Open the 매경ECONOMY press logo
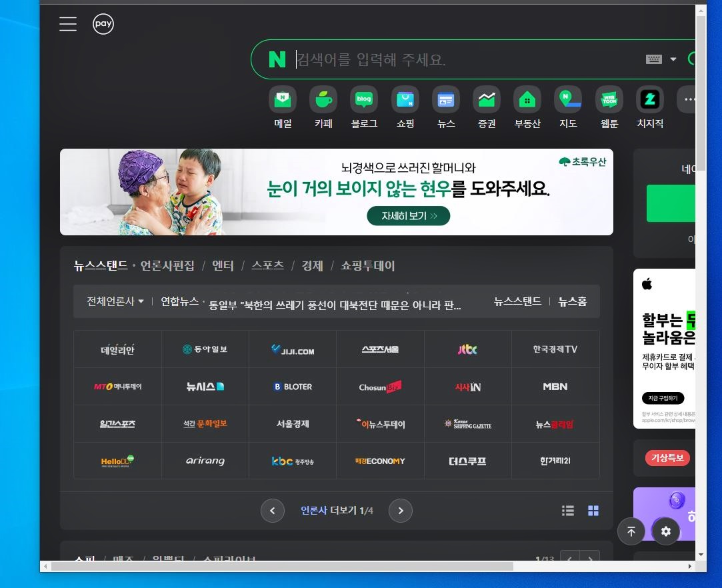The height and width of the screenshot is (588, 722). [381, 461]
